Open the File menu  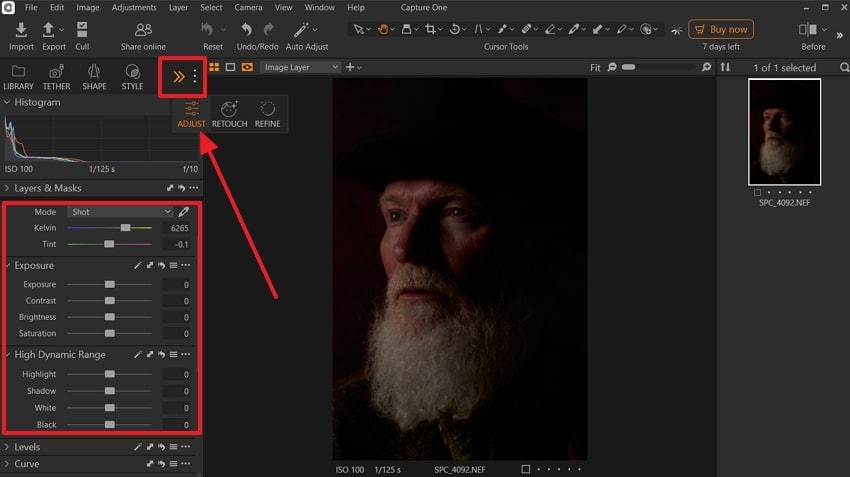point(31,8)
